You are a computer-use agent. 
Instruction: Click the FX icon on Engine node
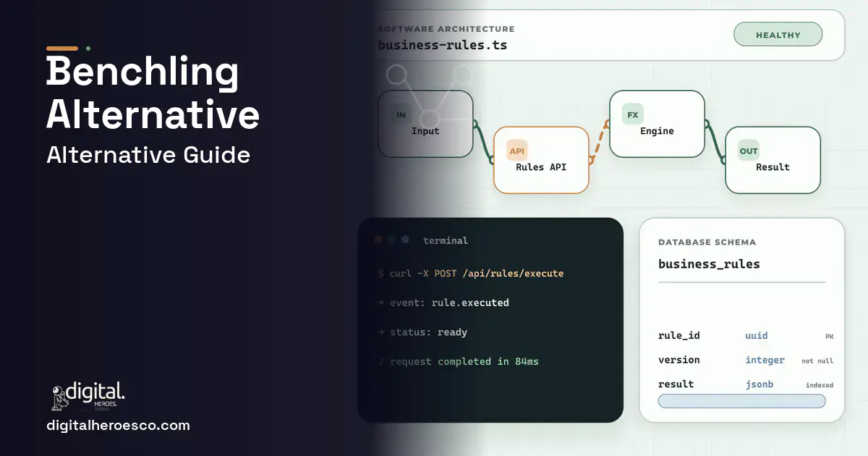[633, 115]
